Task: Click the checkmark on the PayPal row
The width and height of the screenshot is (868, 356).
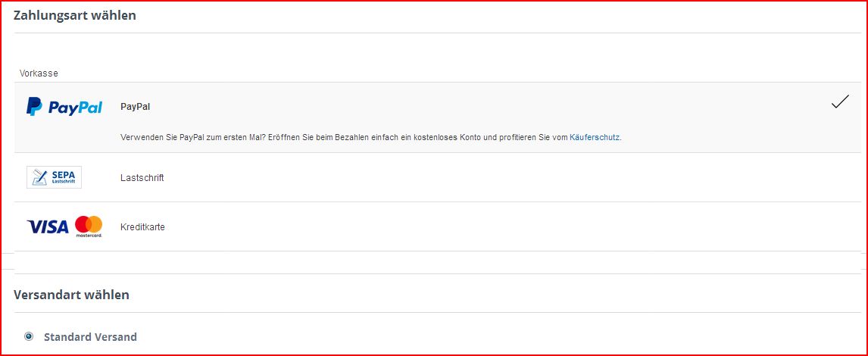Action: click(839, 103)
